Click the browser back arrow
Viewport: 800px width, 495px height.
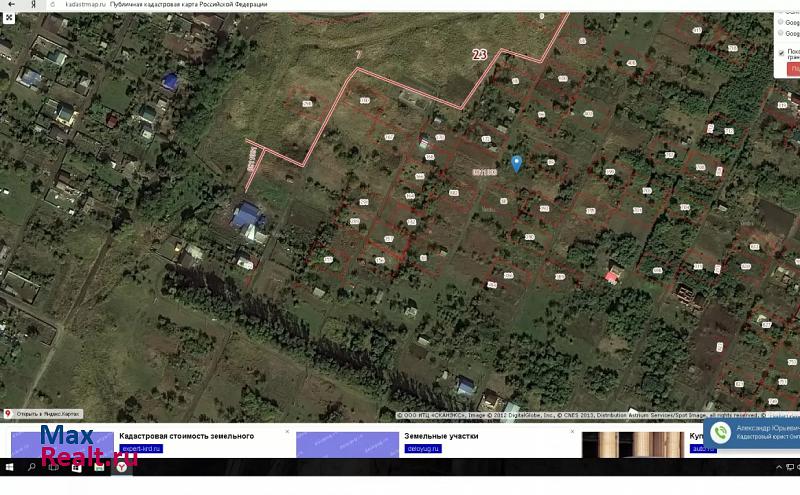click(9, 5)
